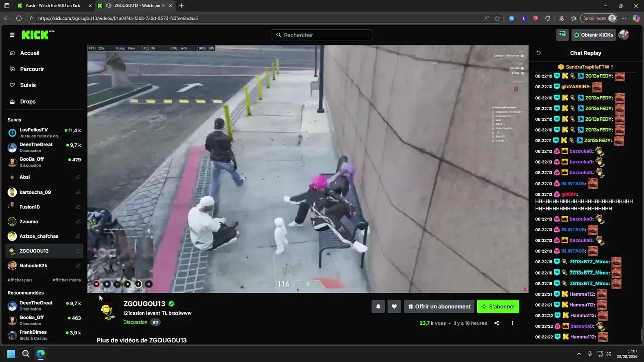Click Offrir un abonnement button
Image resolution: width=644 pixels, height=362 pixels.
439,306
